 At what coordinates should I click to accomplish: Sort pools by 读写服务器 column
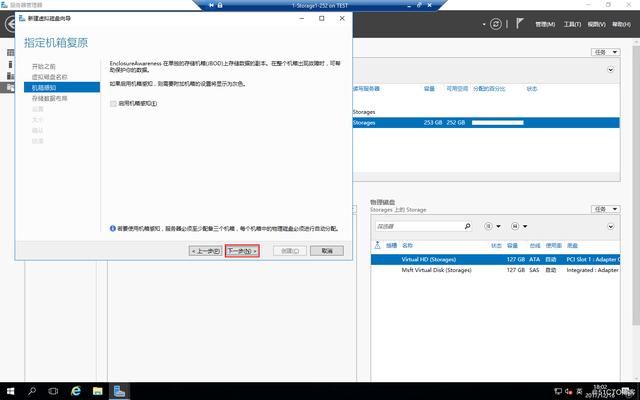point(366,89)
